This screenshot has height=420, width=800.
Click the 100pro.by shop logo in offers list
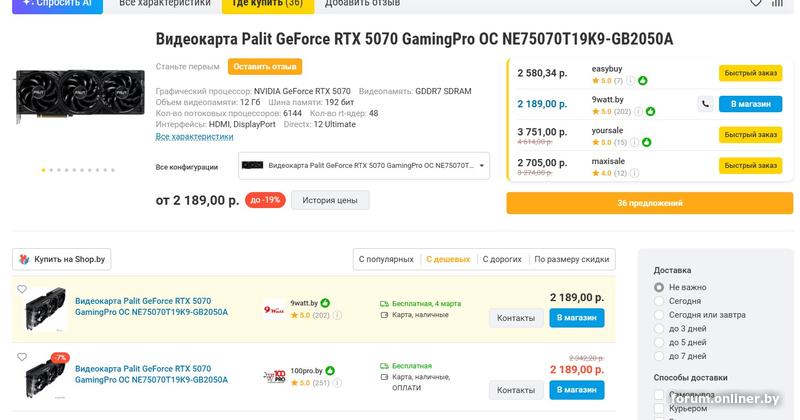coord(273,376)
